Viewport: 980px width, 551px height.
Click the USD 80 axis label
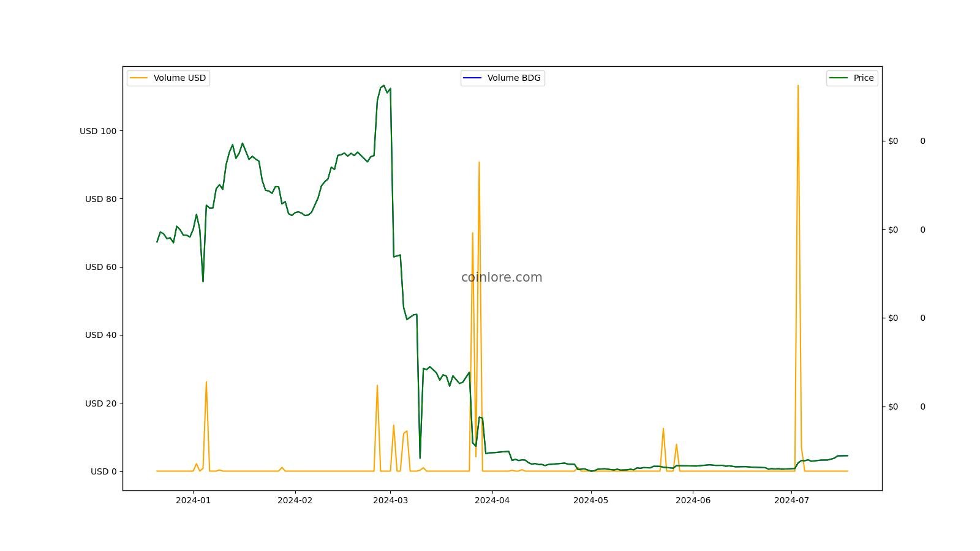pos(101,199)
